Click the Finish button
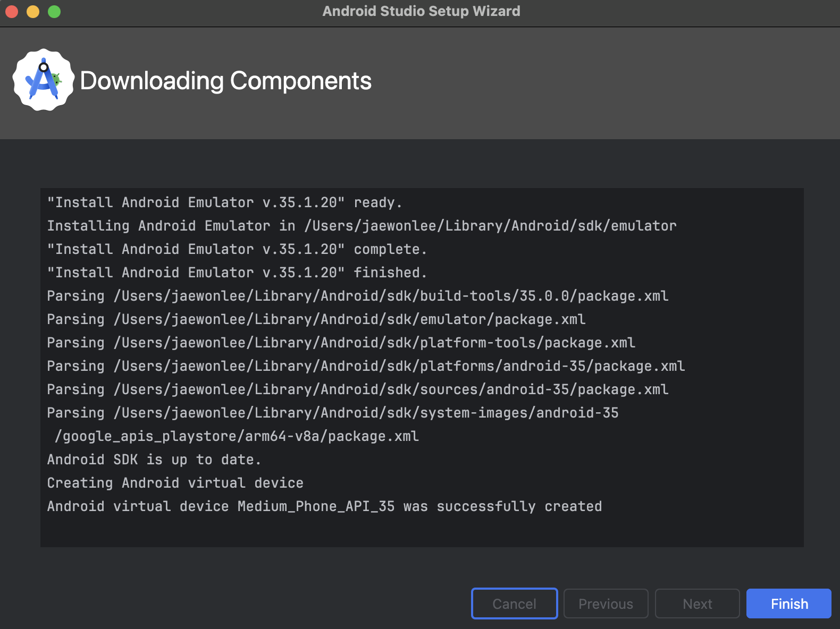Viewport: 840px width, 629px height. click(788, 603)
